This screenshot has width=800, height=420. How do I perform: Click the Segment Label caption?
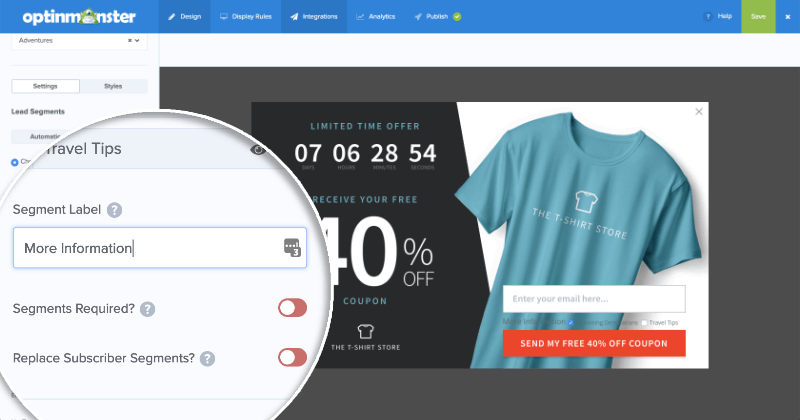[57, 210]
